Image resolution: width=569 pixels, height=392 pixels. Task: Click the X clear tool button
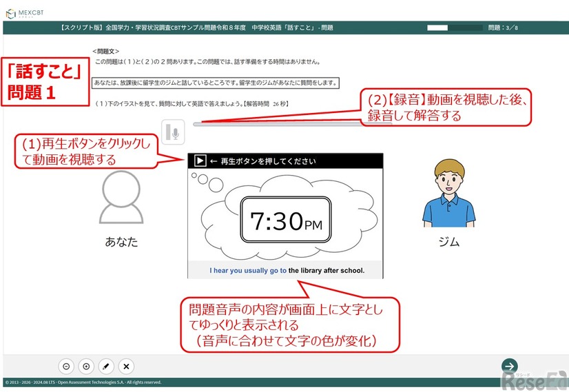[x=126, y=367]
